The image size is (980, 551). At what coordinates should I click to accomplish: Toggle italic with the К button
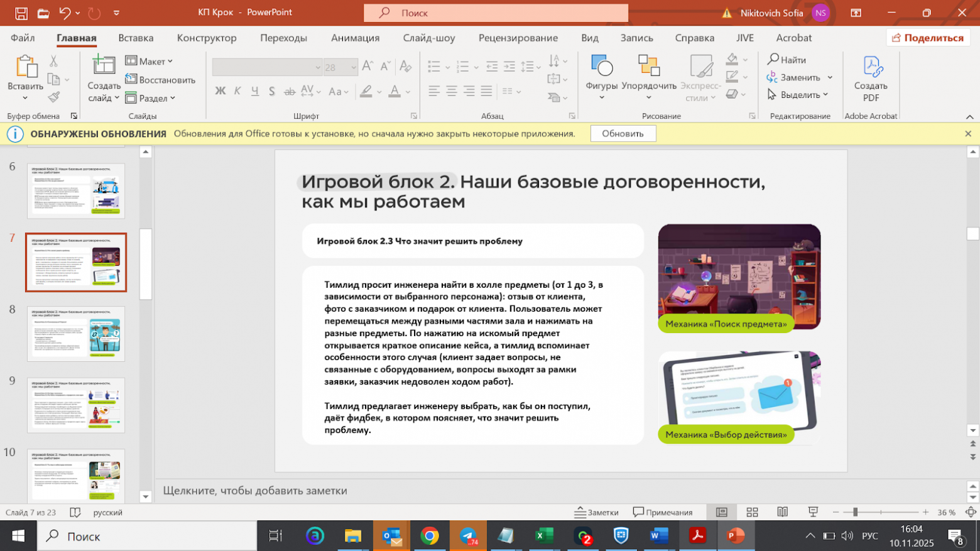(x=236, y=91)
